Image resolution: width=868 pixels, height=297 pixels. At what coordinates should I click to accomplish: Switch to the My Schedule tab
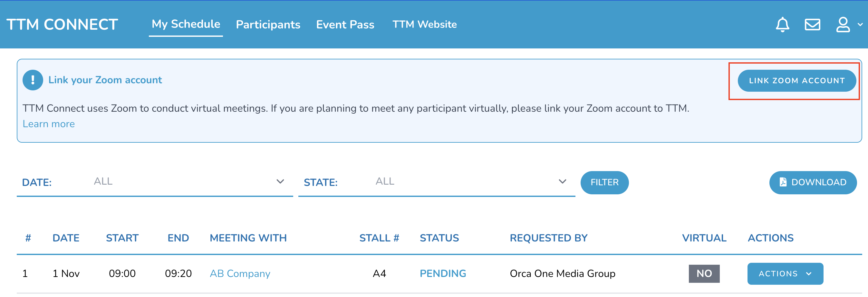tap(186, 24)
